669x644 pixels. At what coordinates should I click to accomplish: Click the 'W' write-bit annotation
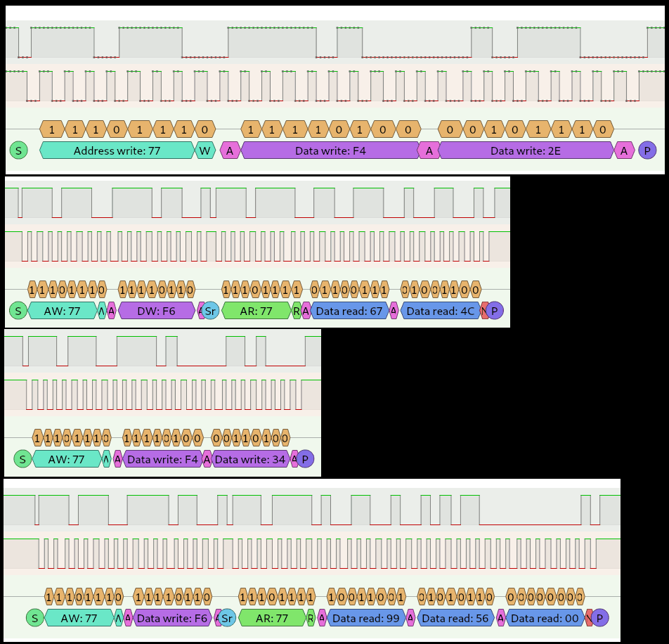(205, 150)
